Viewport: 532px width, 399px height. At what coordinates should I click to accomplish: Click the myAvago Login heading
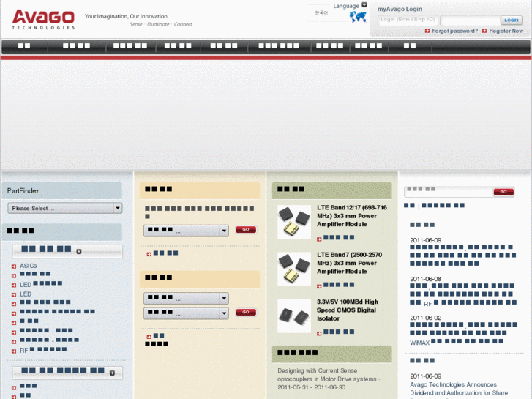click(400, 10)
